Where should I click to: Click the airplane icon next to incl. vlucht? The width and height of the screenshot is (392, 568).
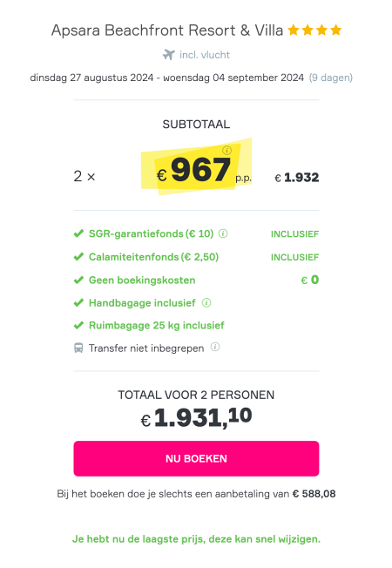click(x=168, y=55)
